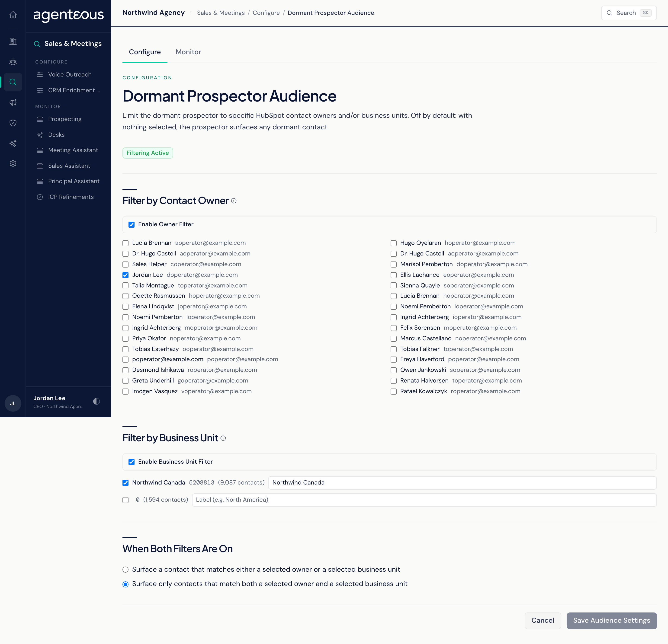The image size is (668, 644).
Task: Click the Search box in top bar
Action: [x=629, y=13]
